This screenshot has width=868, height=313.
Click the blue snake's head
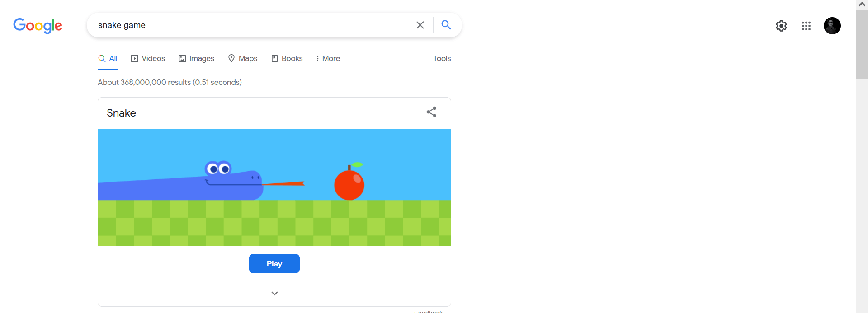[233, 180]
